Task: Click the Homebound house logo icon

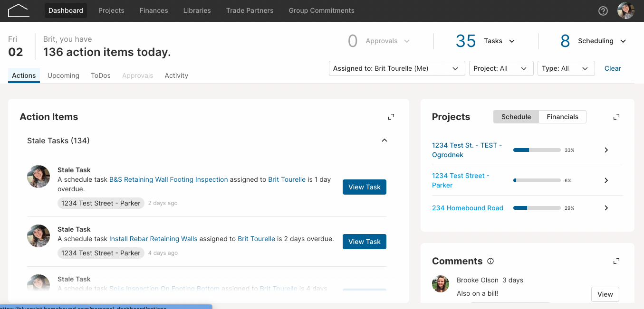Action: (x=19, y=10)
